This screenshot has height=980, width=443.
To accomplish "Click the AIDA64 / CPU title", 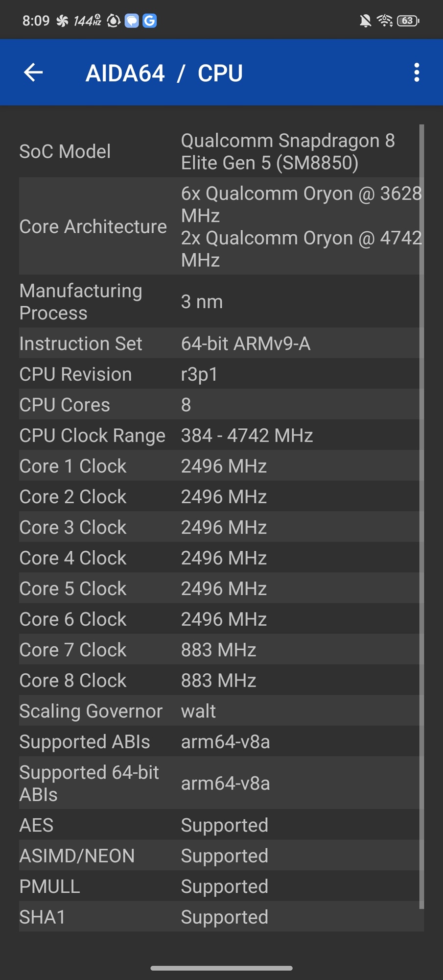I will click(164, 73).
